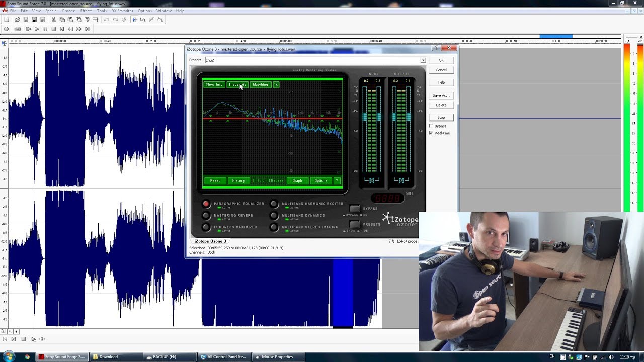Click Play All in transport bar
The width and height of the screenshot is (644, 362).
coord(28,29)
